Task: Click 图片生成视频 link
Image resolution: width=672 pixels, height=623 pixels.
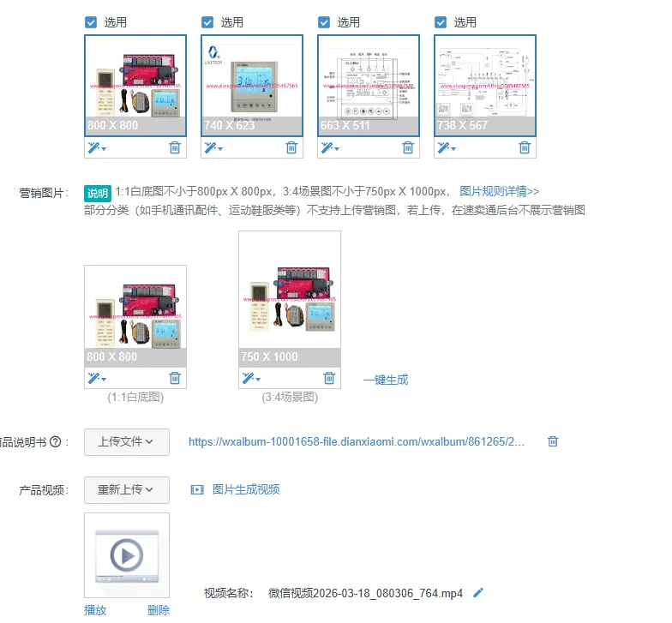Action: (x=246, y=489)
